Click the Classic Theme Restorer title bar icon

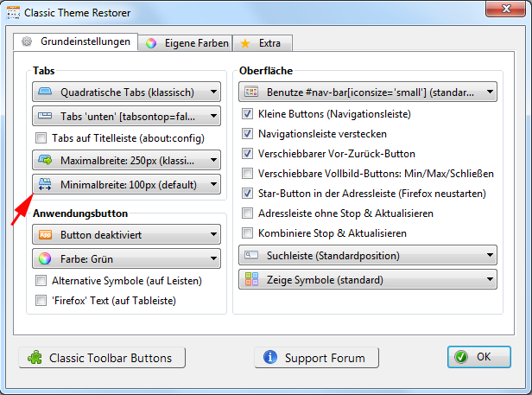[15, 14]
